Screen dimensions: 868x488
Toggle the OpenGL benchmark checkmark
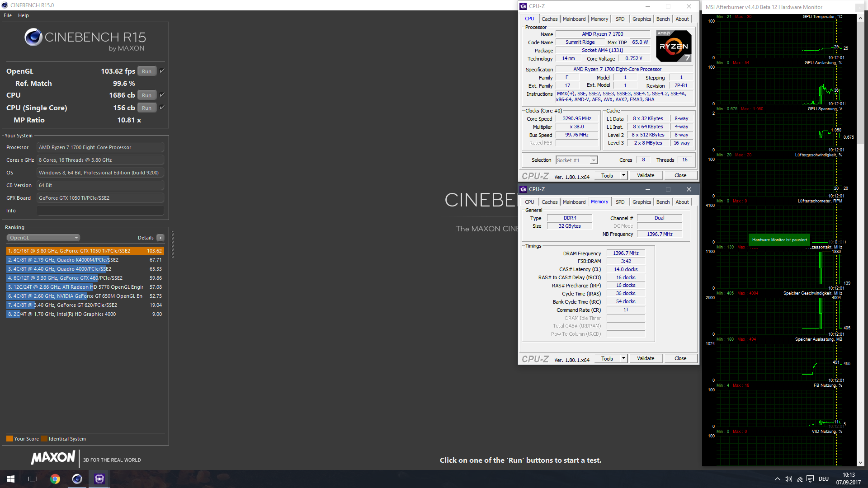click(162, 71)
